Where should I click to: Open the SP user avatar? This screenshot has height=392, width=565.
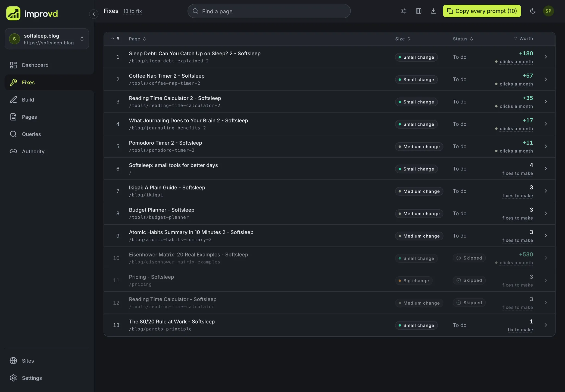[548, 11]
